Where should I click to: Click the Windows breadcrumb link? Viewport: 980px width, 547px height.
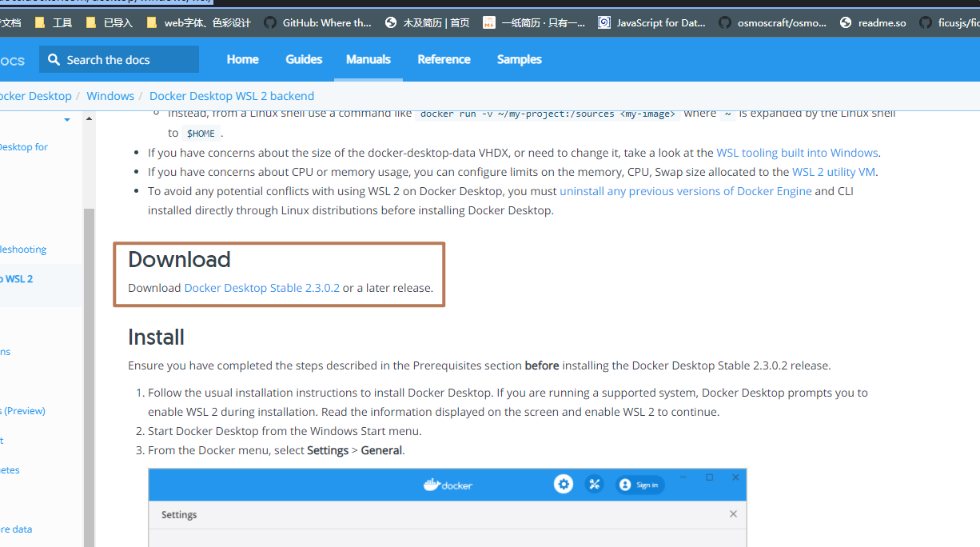click(x=110, y=96)
